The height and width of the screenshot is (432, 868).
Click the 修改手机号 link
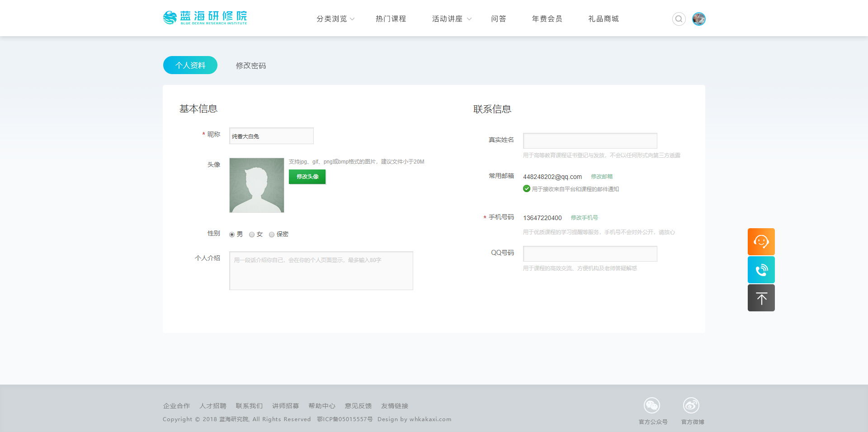(x=584, y=218)
